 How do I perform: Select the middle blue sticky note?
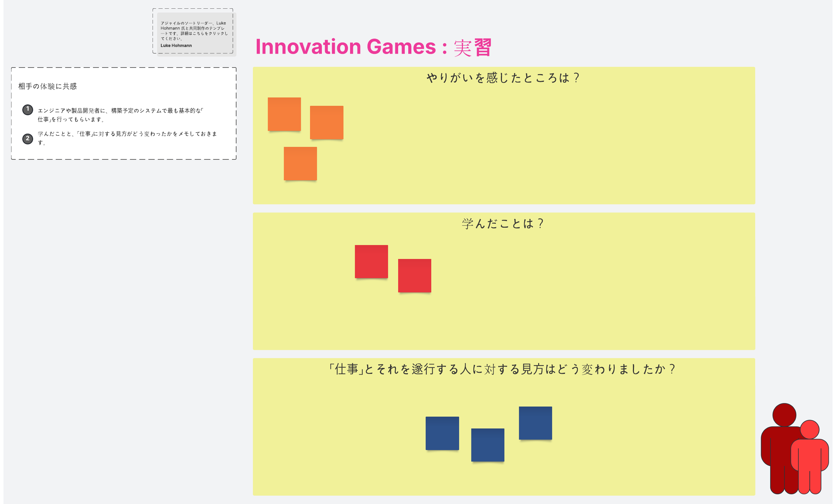coord(488,445)
